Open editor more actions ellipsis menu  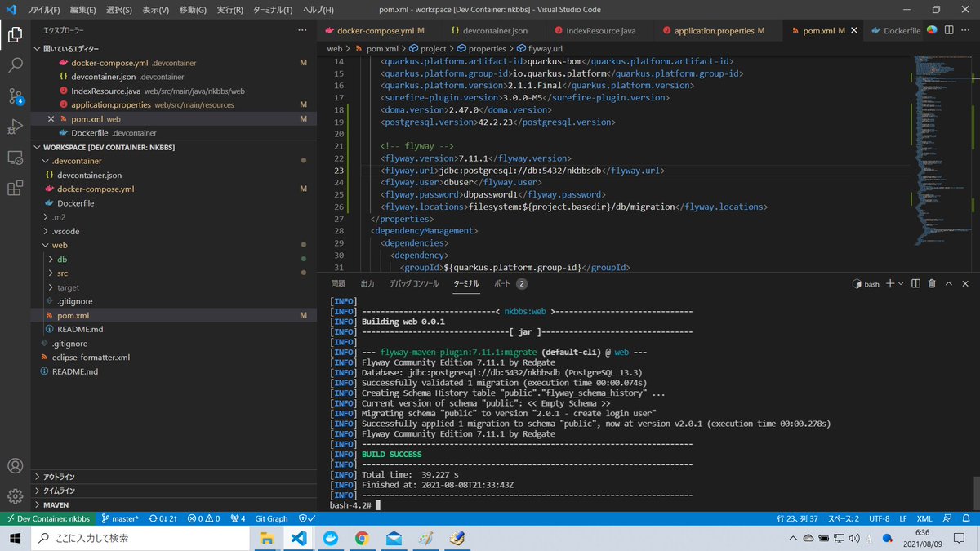(x=965, y=31)
